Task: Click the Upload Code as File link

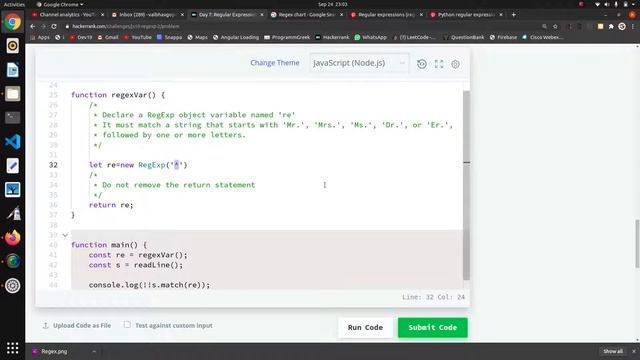Action: pos(77,325)
